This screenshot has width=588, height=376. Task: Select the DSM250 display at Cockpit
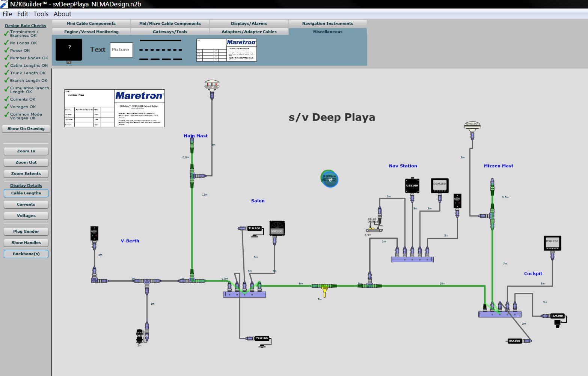552,243
